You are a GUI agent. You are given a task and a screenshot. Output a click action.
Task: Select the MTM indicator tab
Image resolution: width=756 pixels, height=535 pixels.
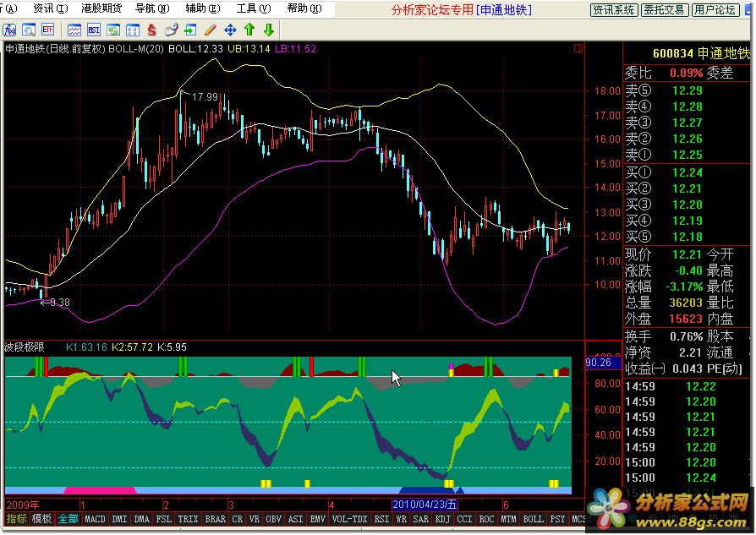pos(509,519)
